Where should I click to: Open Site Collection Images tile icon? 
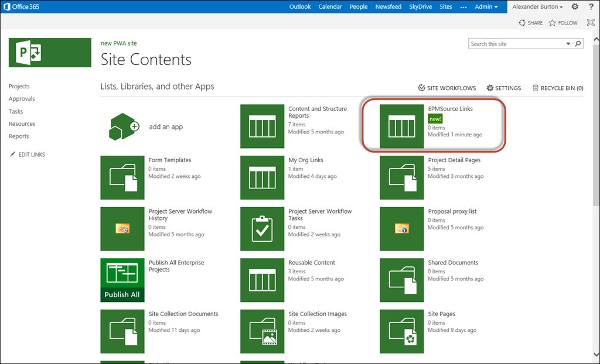coord(262,331)
